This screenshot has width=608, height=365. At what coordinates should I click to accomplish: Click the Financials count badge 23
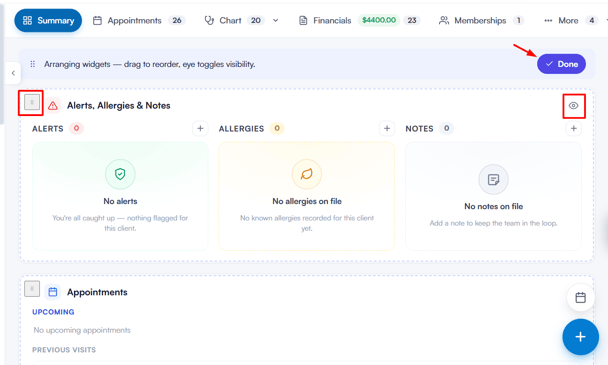pyautogui.click(x=412, y=20)
